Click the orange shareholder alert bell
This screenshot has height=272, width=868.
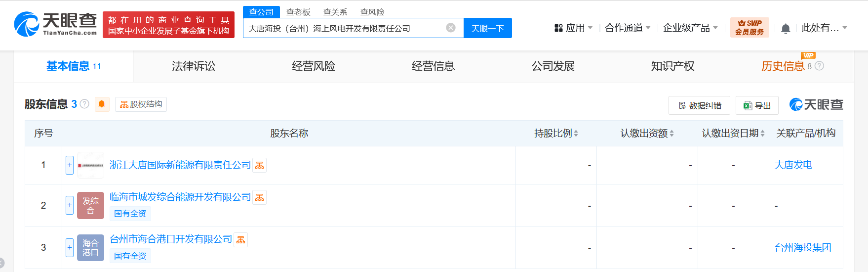point(102,104)
